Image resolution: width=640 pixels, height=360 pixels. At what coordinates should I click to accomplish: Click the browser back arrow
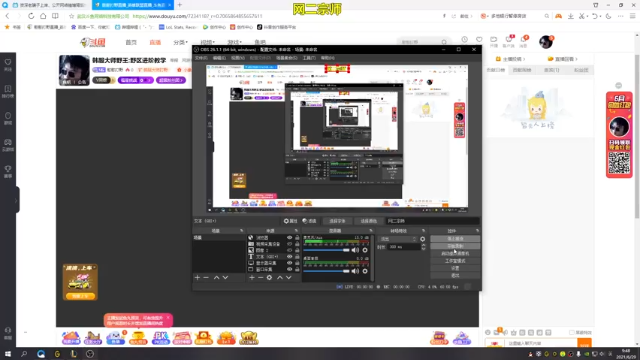(x=7, y=16)
